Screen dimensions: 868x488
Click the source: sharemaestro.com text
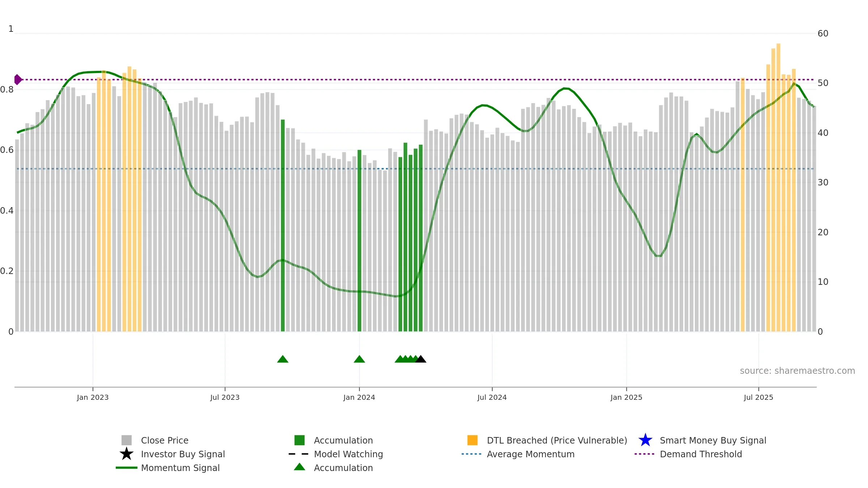(x=797, y=371)
